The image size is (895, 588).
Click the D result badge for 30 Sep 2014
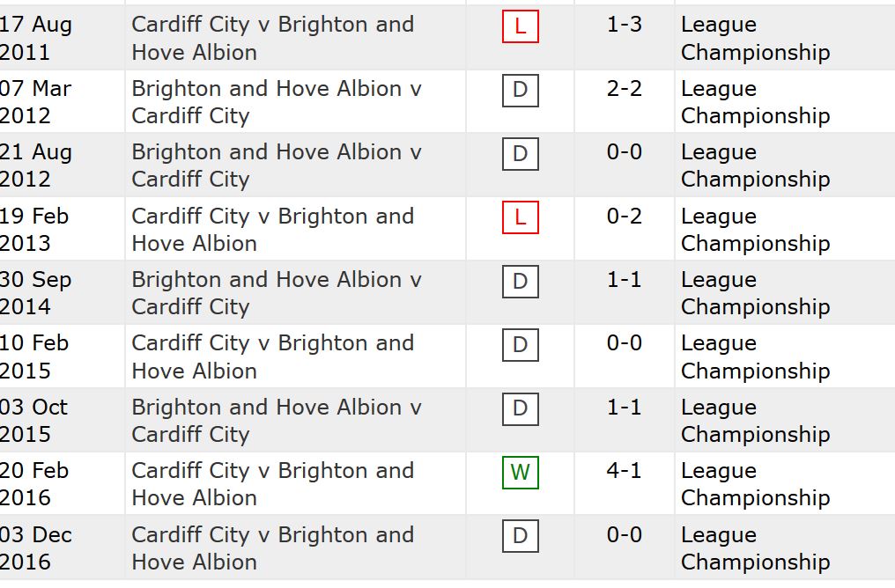(520, 281)
